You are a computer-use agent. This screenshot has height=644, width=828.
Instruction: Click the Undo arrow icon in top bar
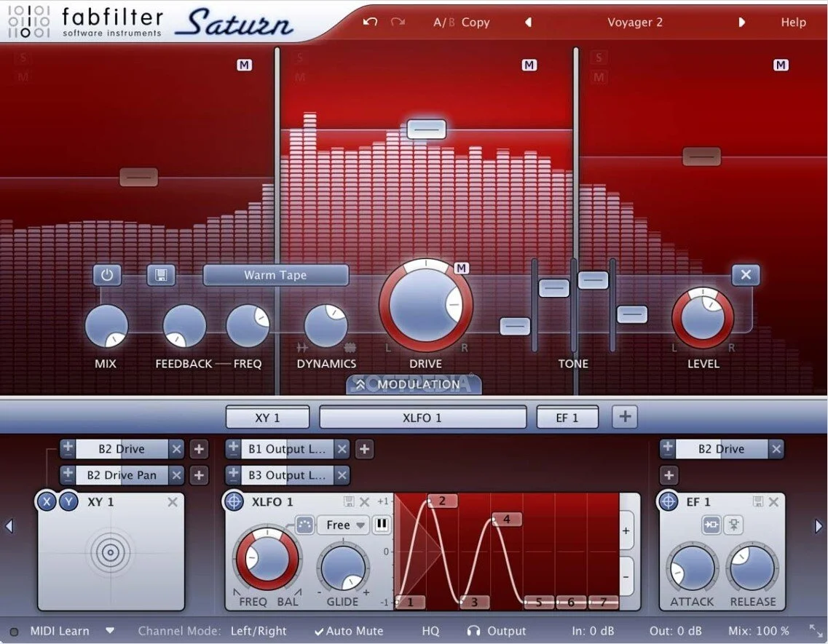coord(369,22)
